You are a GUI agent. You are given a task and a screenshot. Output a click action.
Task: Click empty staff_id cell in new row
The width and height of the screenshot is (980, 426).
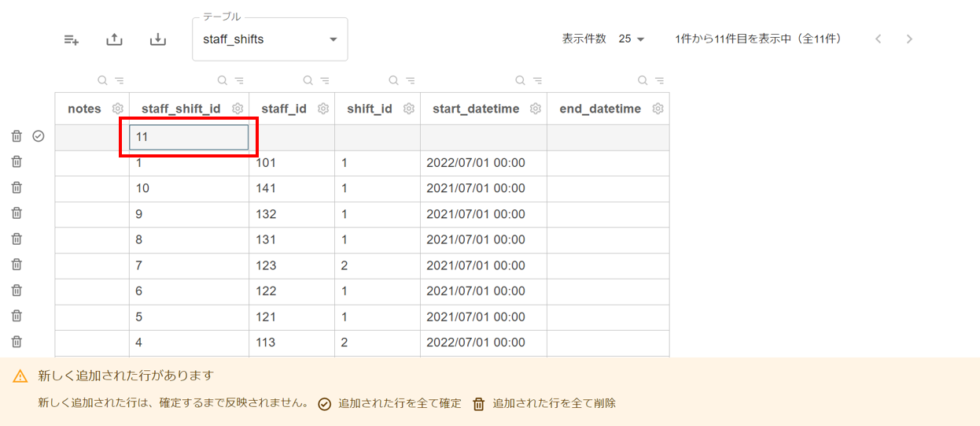tap(292, 137)
